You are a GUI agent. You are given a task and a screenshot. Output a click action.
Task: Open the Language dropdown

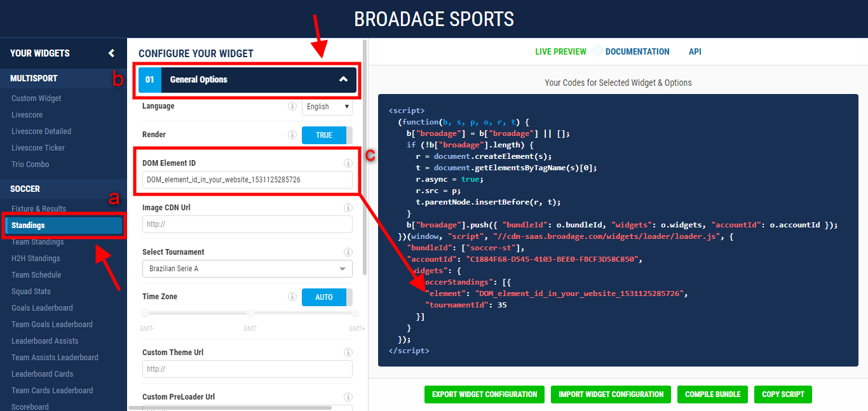tap(327, 107)
